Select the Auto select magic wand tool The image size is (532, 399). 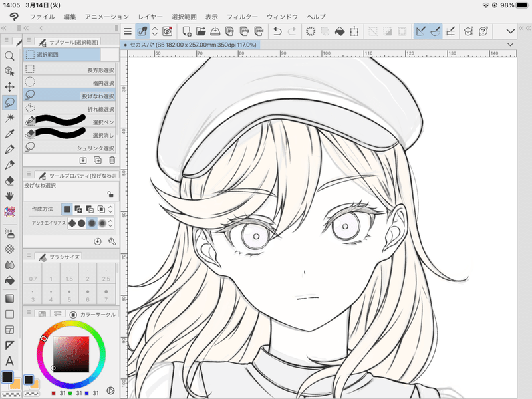[9, 118]
